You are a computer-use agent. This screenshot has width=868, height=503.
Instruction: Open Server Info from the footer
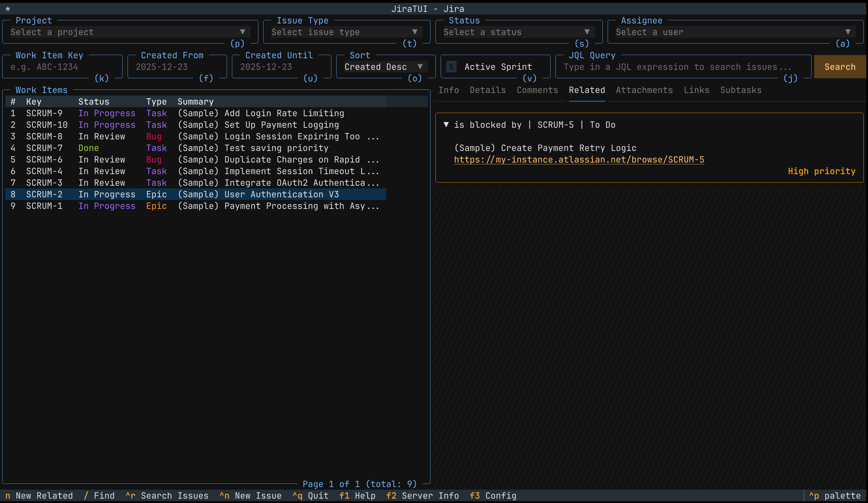click(423, 496)
